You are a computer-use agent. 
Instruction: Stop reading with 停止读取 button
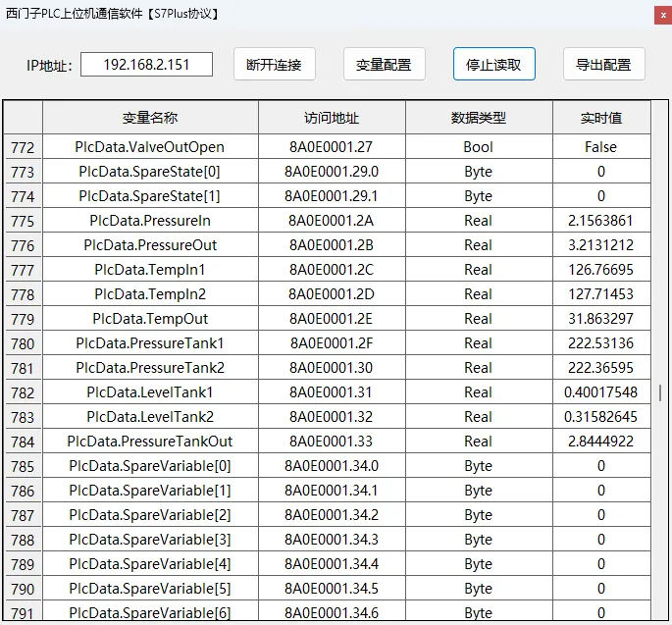(x=493, y=65)
